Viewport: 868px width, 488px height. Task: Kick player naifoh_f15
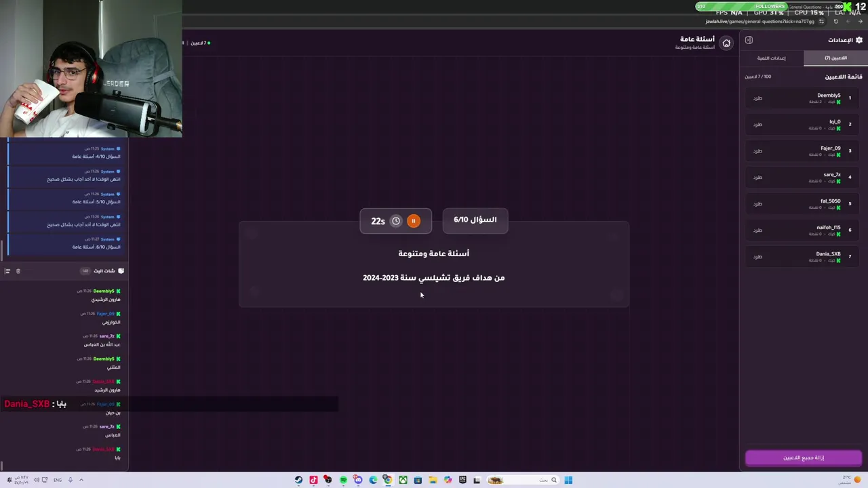[757, 230]
